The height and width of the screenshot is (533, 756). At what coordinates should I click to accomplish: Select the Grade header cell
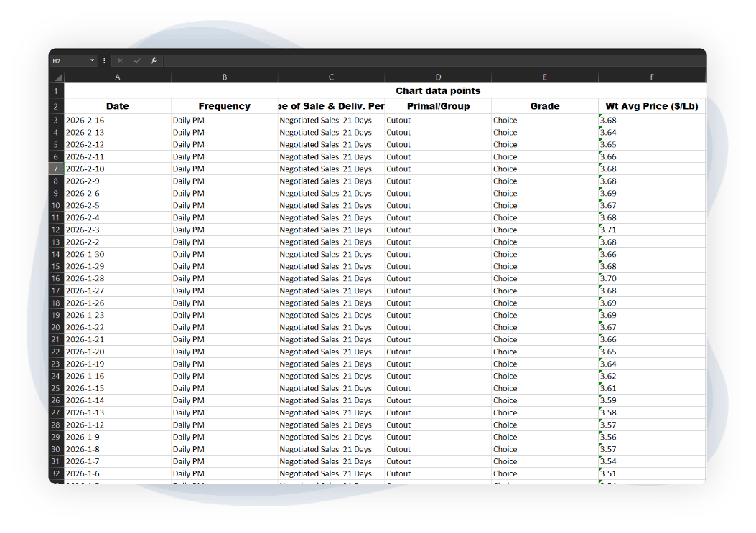544,106
